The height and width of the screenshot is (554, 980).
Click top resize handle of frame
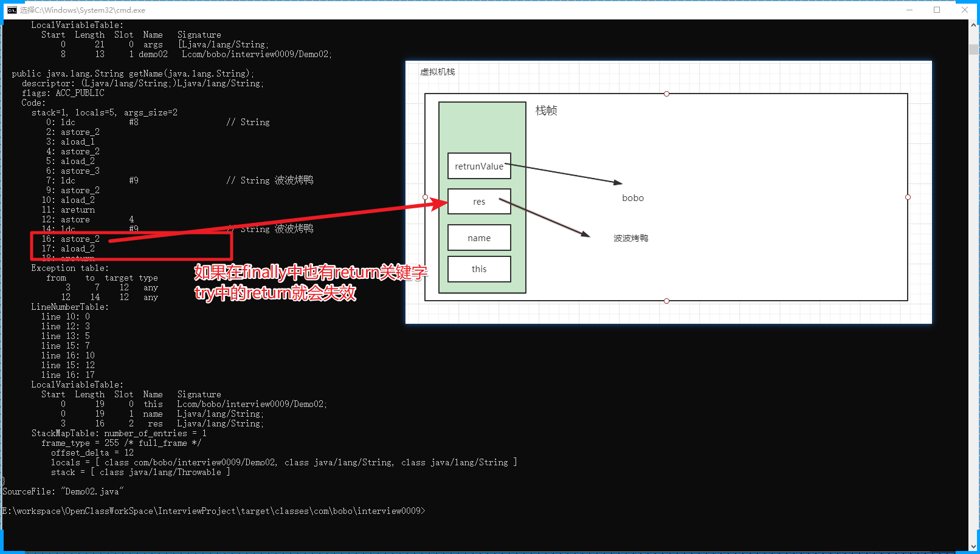coord(666,94)
